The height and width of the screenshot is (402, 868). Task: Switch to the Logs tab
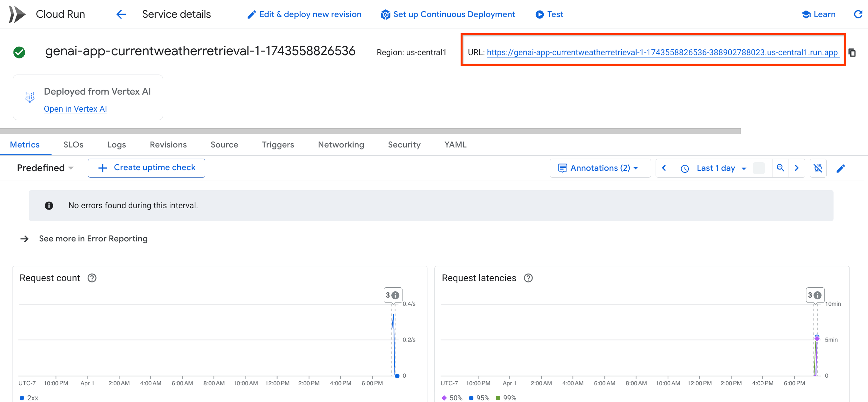(116, 145)
